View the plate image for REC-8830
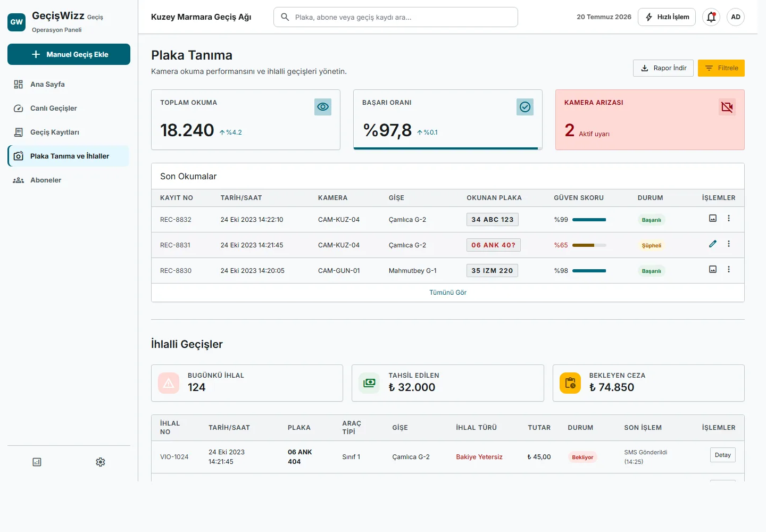 coord(713,269)
